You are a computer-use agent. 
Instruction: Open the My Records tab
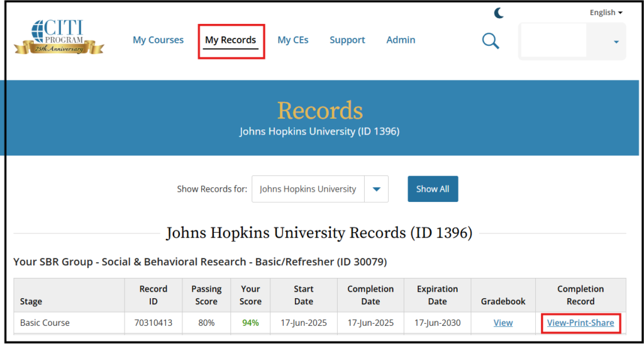(231, 40)
